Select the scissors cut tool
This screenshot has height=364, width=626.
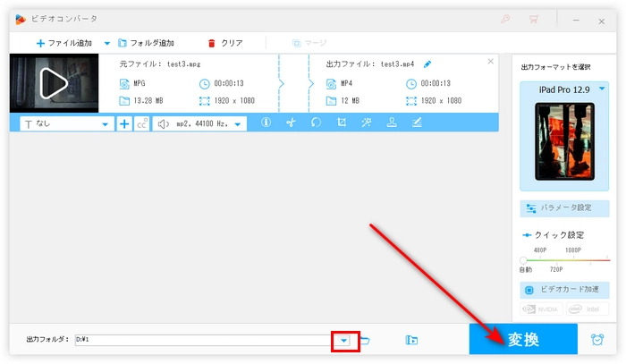[x=291, y=123]
